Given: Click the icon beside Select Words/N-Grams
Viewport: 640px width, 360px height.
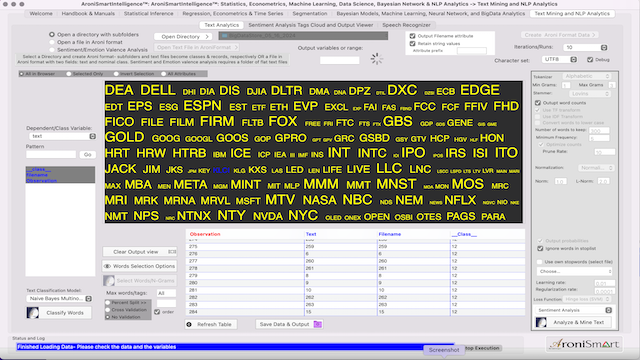Looking at the screenshot, I should coord(109,281).
